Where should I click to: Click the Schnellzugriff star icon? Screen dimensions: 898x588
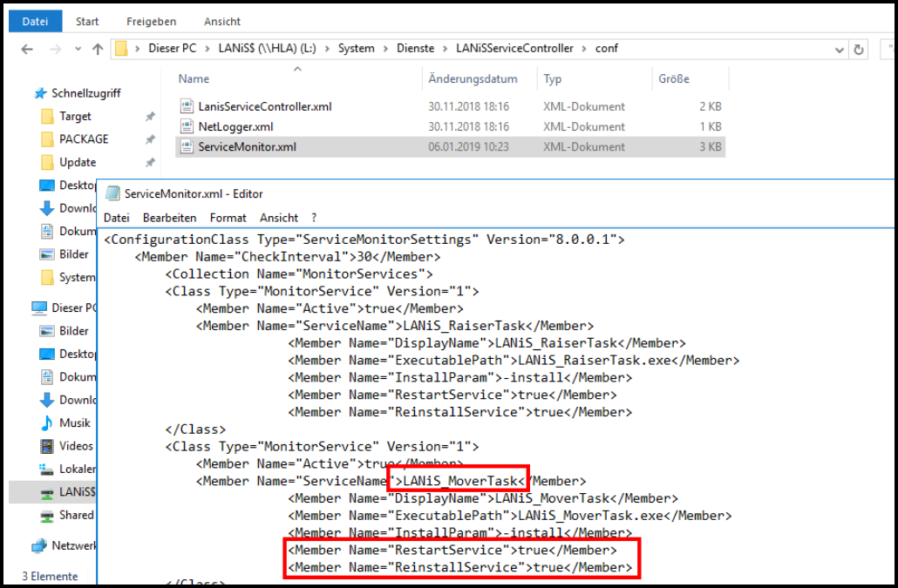tap(40, 93)
